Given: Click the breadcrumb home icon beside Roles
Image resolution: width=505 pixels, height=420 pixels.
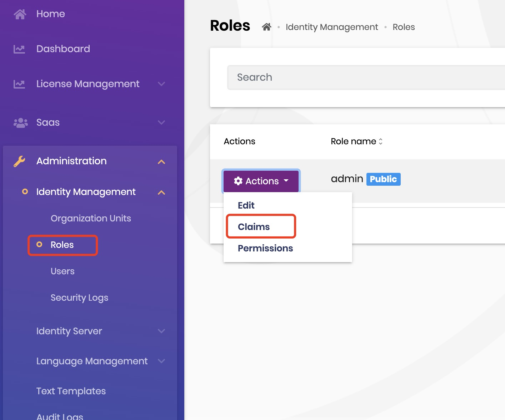Looking at the screenshot, I should (x=266, y=26).
